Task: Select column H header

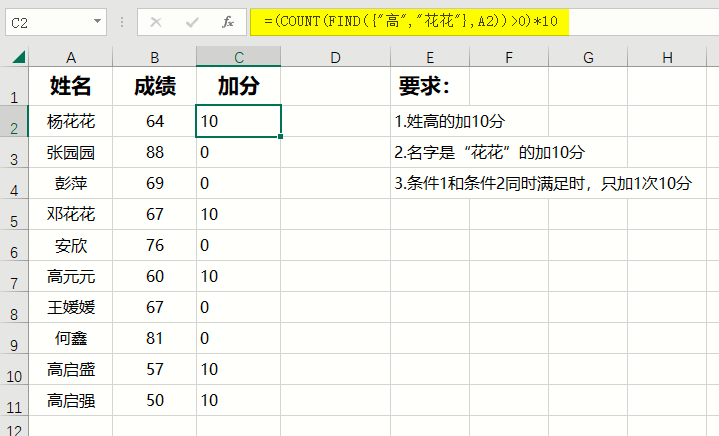Action: [x=667, y=57]
